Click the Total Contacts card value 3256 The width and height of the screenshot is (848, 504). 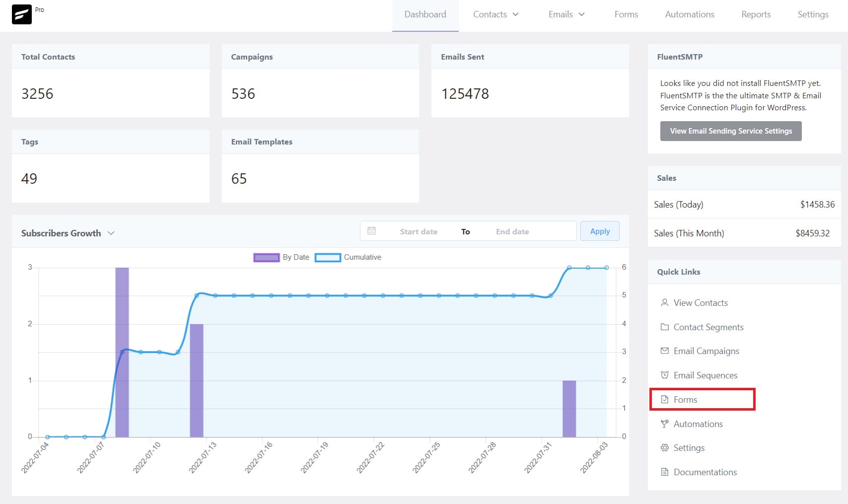point(37,93)
